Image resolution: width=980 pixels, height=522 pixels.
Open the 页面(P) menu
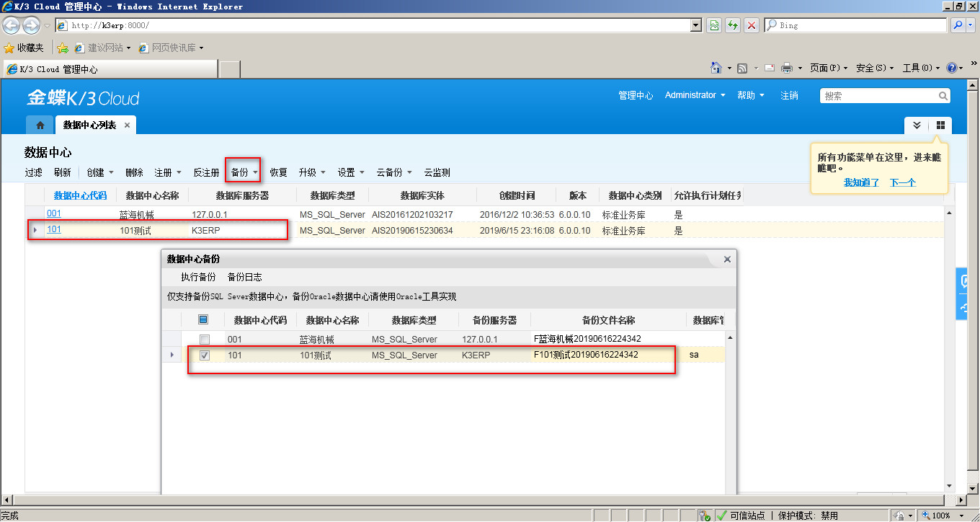(829, 68)
